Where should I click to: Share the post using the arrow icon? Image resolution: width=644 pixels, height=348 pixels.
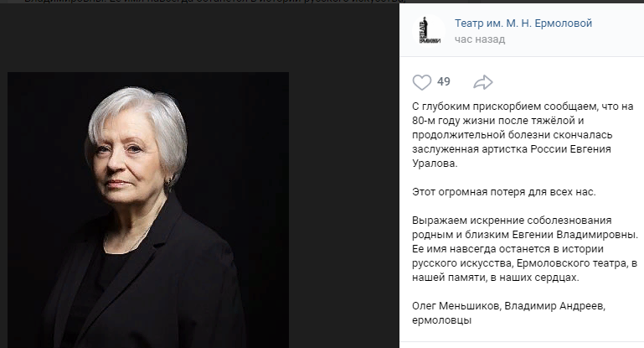tap(483, 82)
